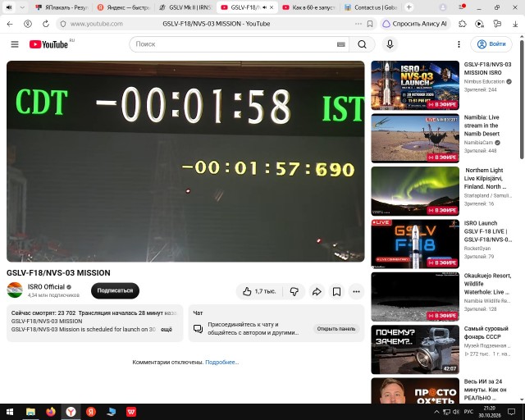This screenshot has height=420, width=525.
Task: Open Yandex ID icon next to back
Action: [28, 24]
